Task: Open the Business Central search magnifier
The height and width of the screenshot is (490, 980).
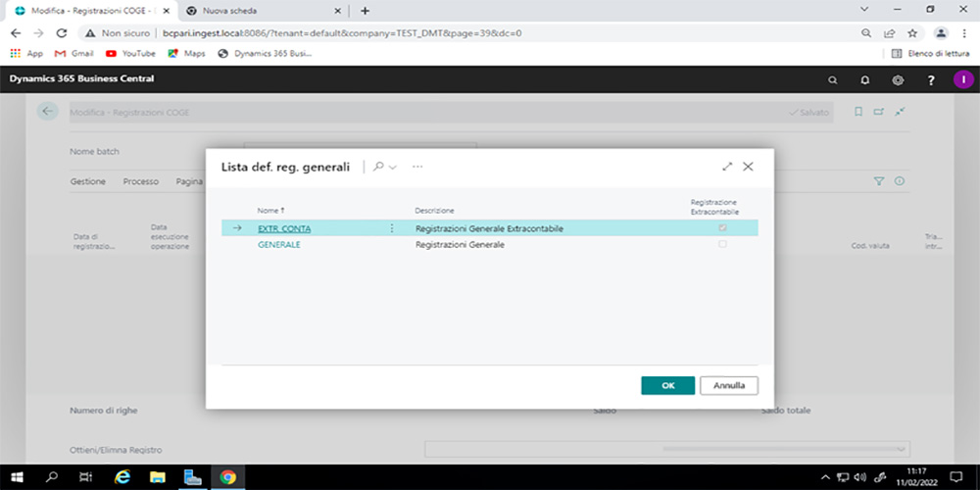Action: tap(833, 79)
